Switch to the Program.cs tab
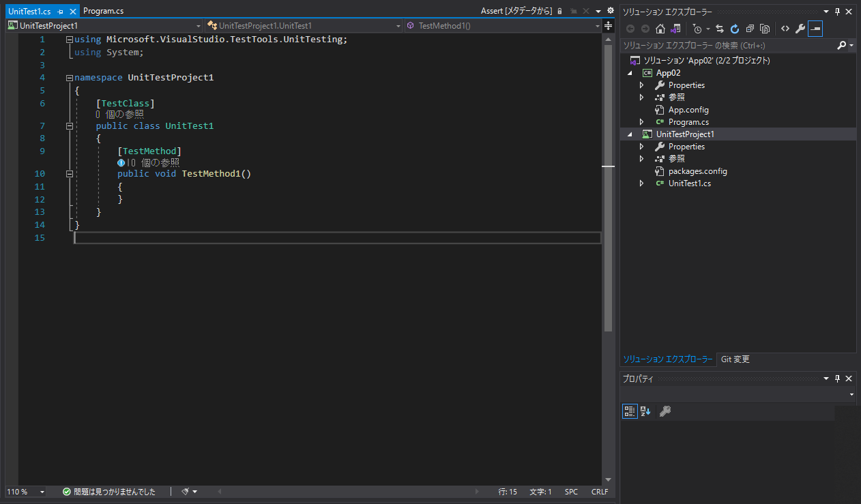The image size is (861, 504). [103, 11]
